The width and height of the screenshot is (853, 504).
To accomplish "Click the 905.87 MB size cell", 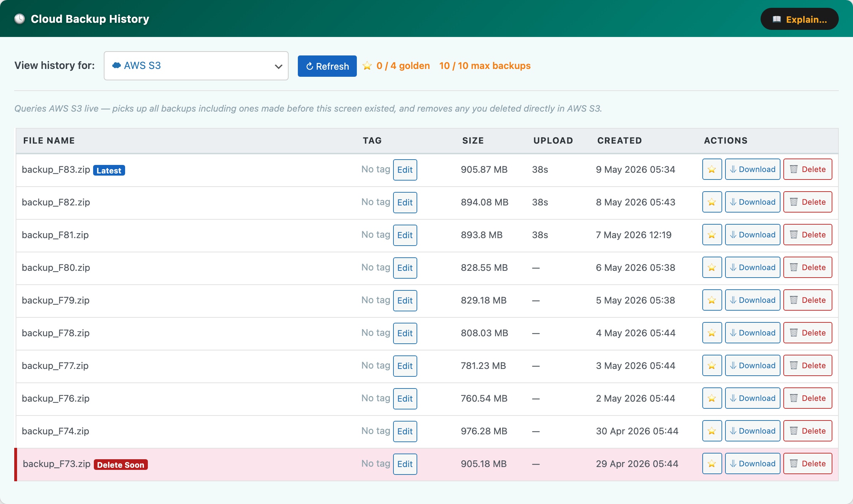I will pyautogui.click(x=484, y=170).
